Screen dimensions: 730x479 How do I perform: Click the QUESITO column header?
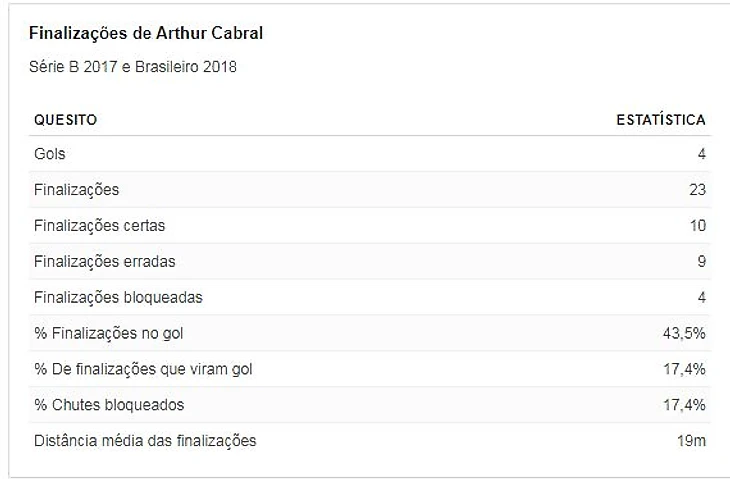tap(65, 120)
